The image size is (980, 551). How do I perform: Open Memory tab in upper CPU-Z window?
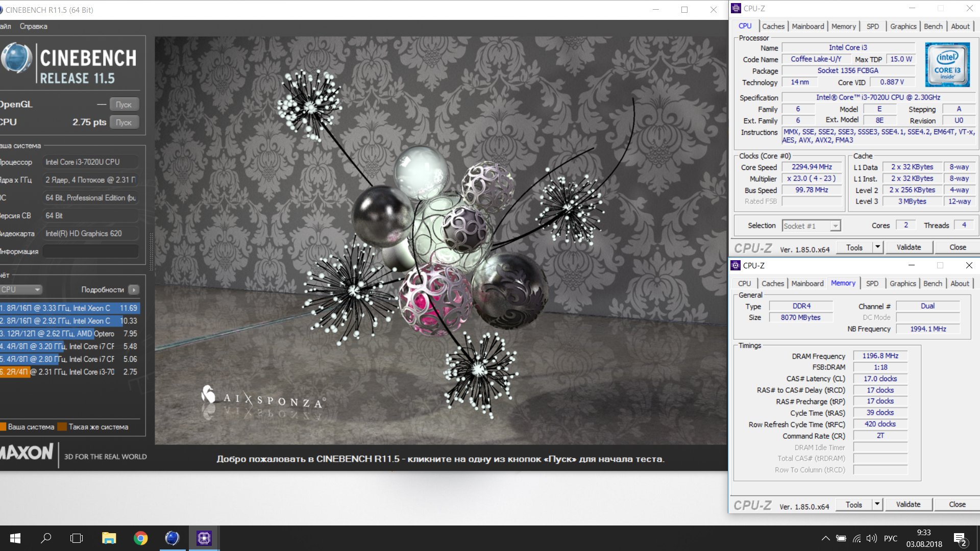(x=843, y=27)
